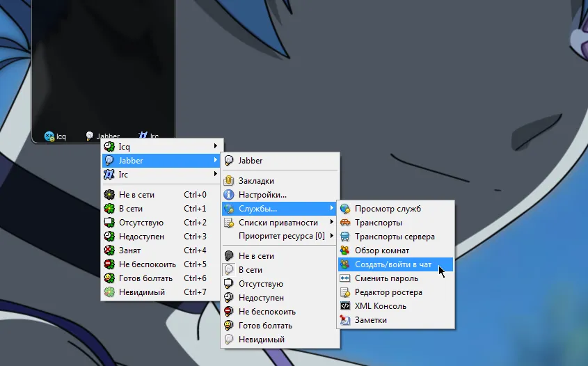
Task: Set Jabber status Не в сети
Action: (280, 256)
